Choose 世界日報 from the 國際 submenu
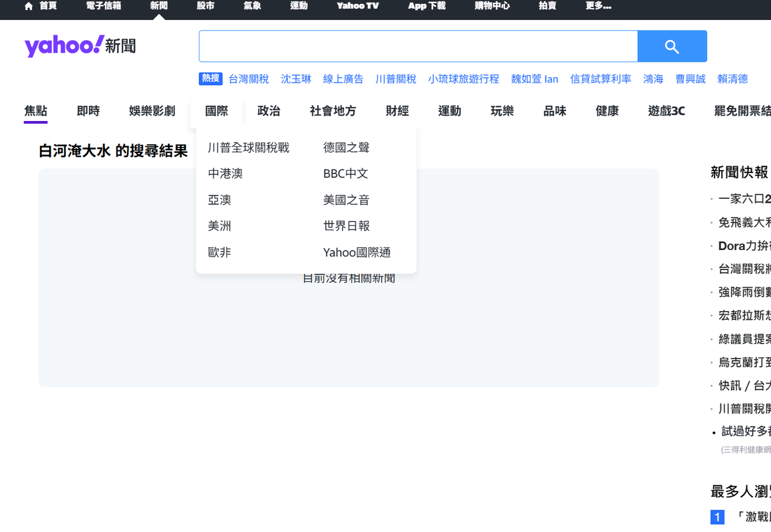This screenshot has height=532, width=771. pos(347,226)
